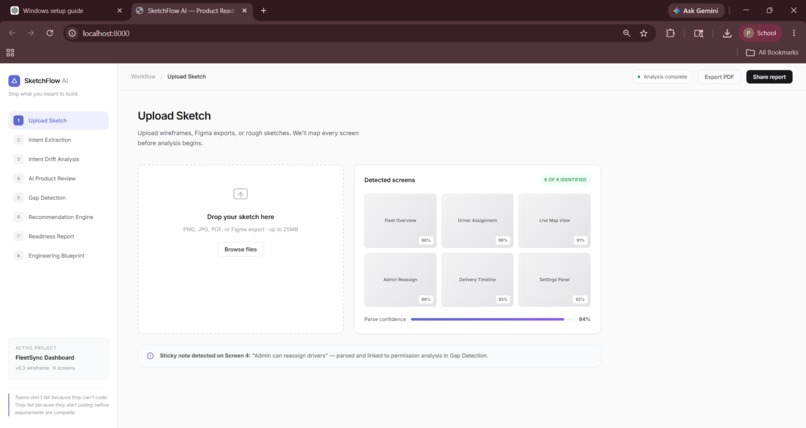
Task: Open the Driver Assignment screen thumbnail
Action: [x=478, y=221]
